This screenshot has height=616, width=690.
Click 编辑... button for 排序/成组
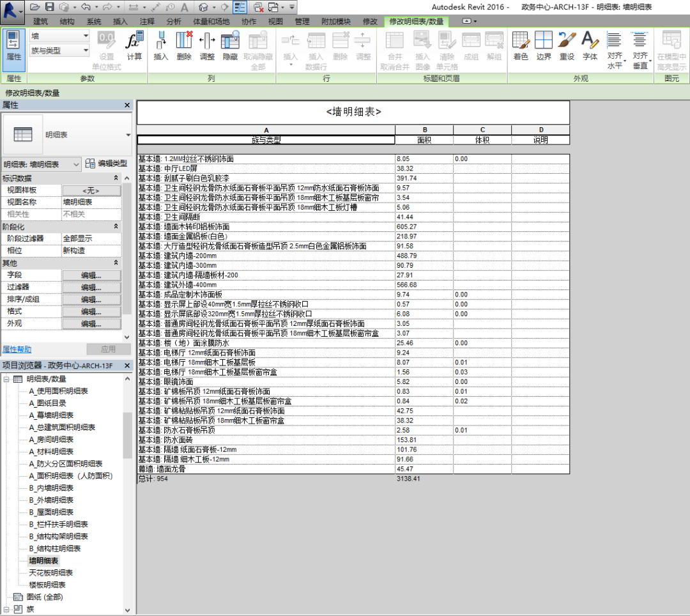coord(91,300)
